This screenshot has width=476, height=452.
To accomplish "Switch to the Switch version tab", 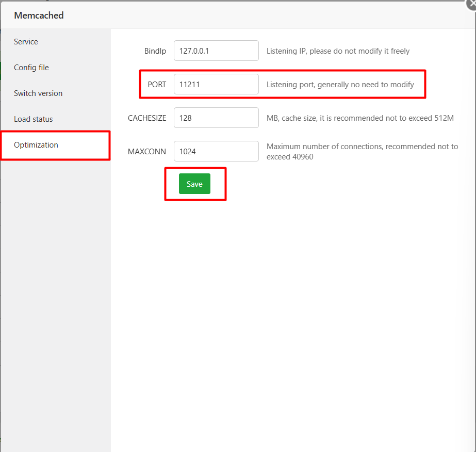I will pyautogui.click(x=38, y=93).
